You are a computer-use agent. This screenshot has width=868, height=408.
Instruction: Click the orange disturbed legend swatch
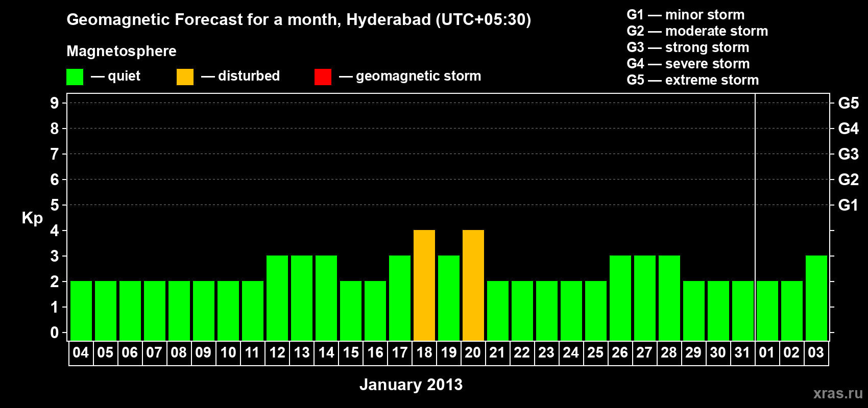(185, 77)
